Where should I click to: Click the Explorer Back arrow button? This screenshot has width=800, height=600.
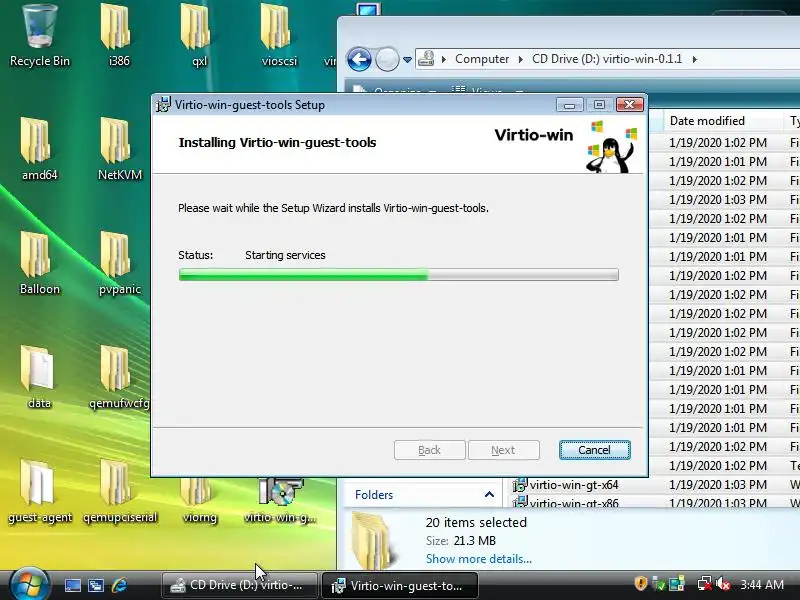[359, 60]
